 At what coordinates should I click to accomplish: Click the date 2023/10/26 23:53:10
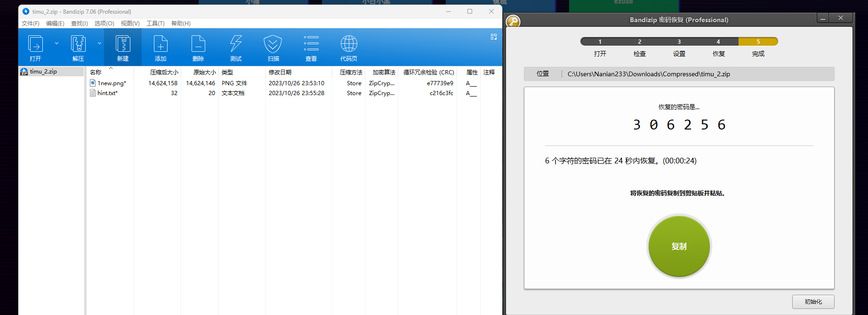(297, 83)
